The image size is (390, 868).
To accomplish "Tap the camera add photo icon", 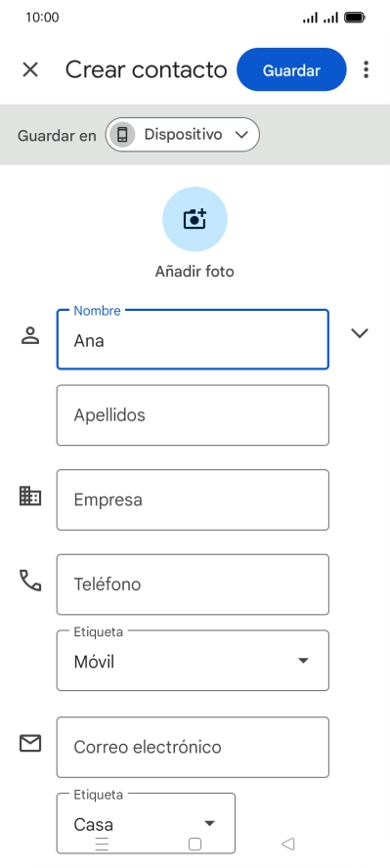I will [x=195, y=219].
